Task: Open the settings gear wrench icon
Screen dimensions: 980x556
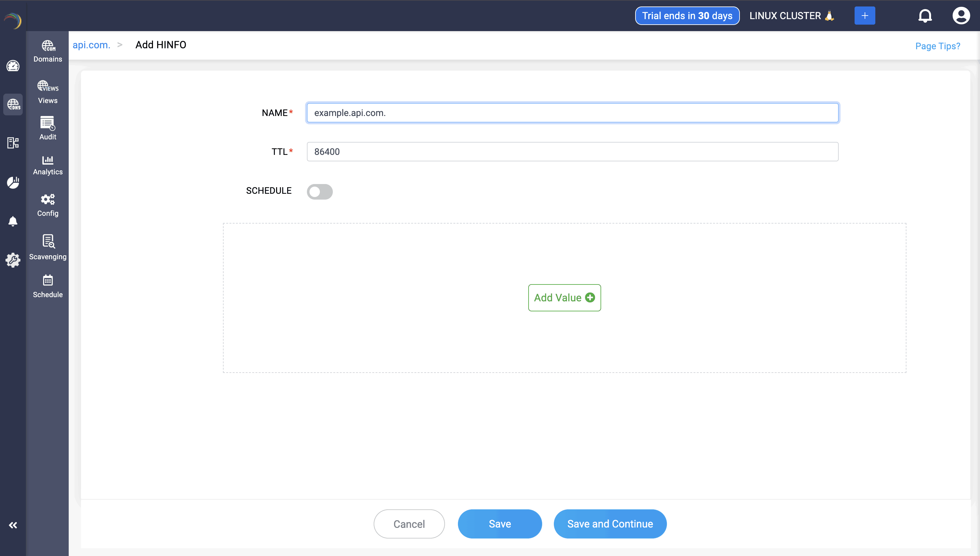Action: click(13, 260)
